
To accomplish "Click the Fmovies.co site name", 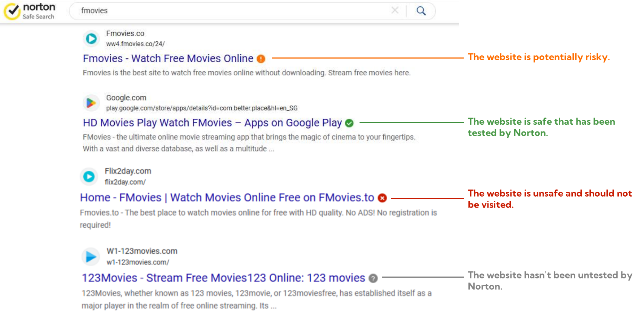I will 125,34.
